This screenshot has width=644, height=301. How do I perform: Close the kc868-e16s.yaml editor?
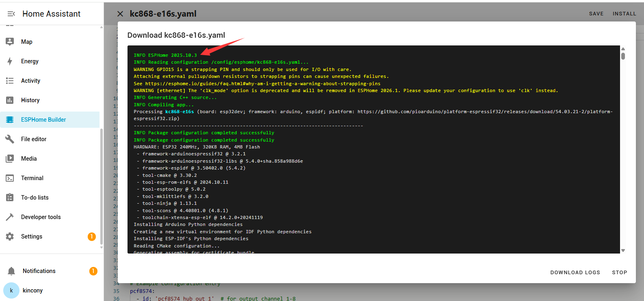120,14
